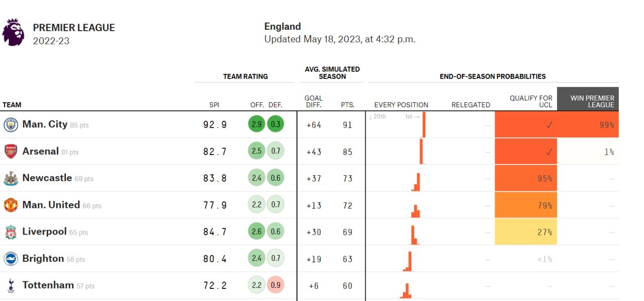Viewport: 644px width, 301px height.
Task: Open the Tottenham team link
Action: coord(48,285)
